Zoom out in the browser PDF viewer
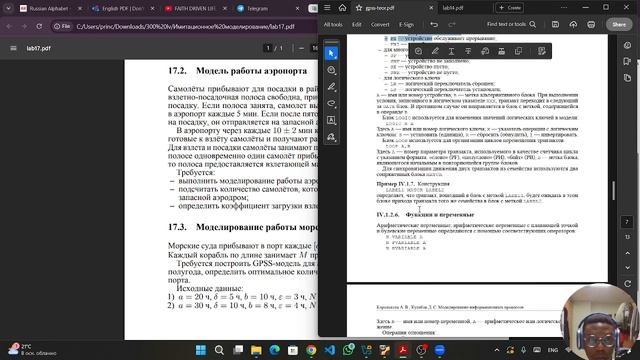 pos(301,48)
